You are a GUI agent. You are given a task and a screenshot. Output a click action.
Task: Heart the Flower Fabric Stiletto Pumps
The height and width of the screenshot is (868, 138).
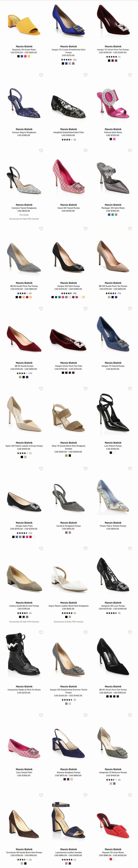click(x=130, y=468)
